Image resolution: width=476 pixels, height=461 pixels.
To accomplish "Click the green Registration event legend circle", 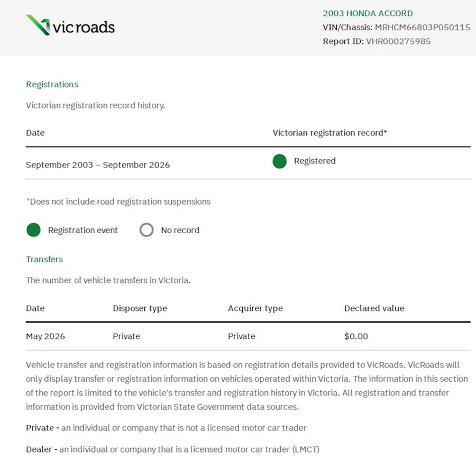I will tap(34, 230).
